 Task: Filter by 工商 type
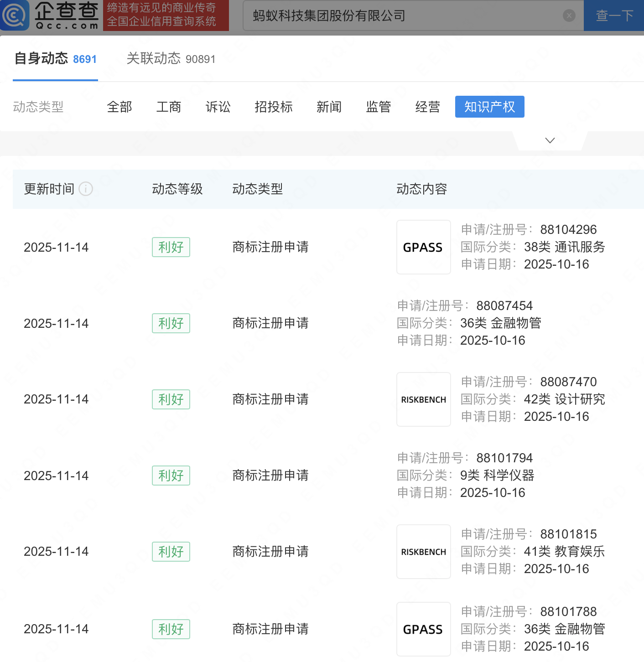click(x=169, y=107)
